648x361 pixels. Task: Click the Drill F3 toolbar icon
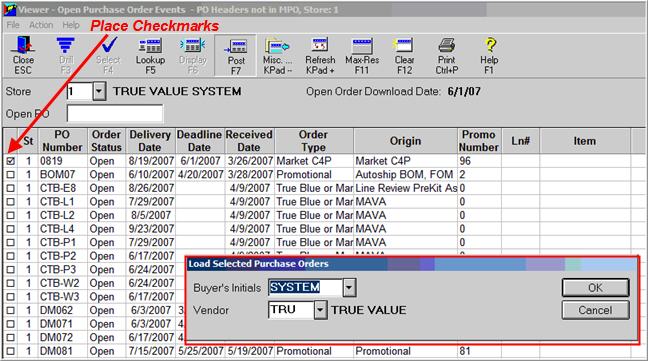[66, 56]
